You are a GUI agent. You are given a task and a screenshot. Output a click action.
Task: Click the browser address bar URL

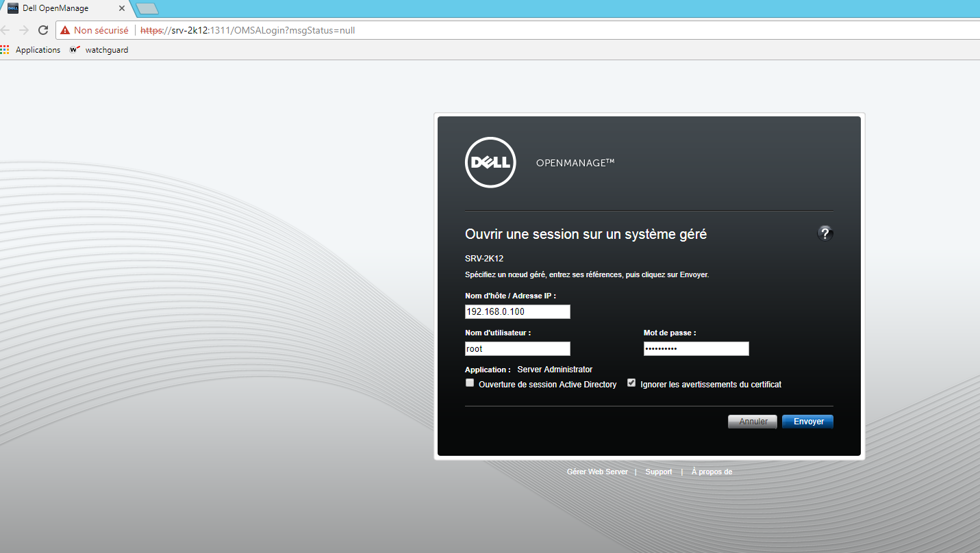[248, 31]
